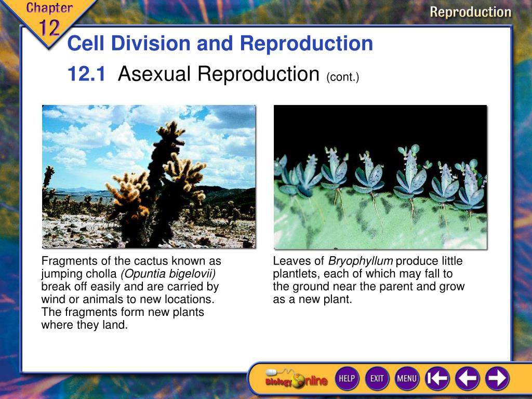Screen dimensions: 532x399
Task: Select the jumping cholla cactus photo
Action: [x=149, y=177]
